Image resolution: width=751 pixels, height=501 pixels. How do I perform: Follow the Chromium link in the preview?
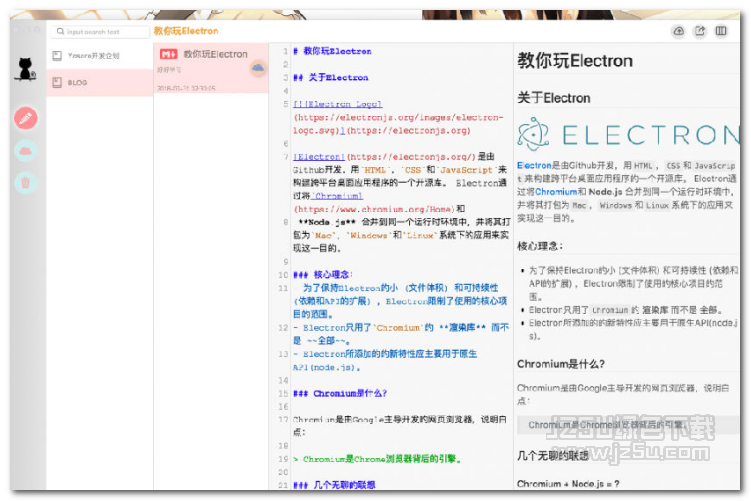click(x=556, y=192)
